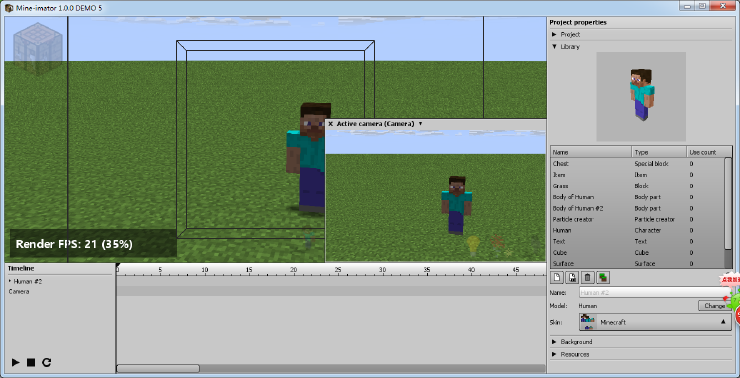Select the Particle creator row in the library
The width and height of the screenshot is (740, 378).
(638, 219)
